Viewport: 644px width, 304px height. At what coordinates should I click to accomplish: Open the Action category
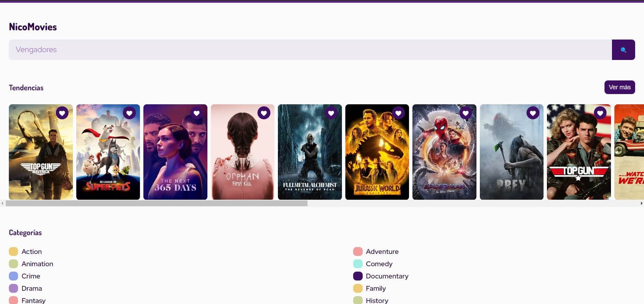(31, 252)
